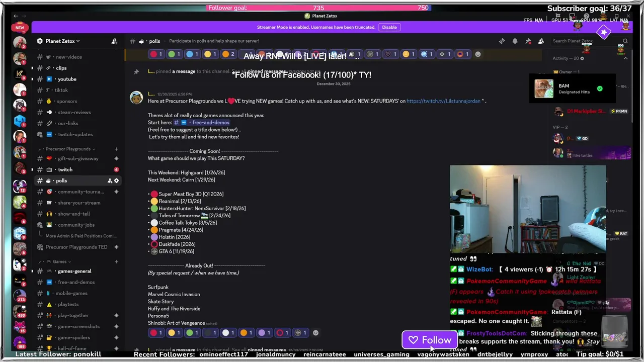Expand the clips channel arrow
The height and width of the screenshot is (362, 644).
(x=33, y=68)
